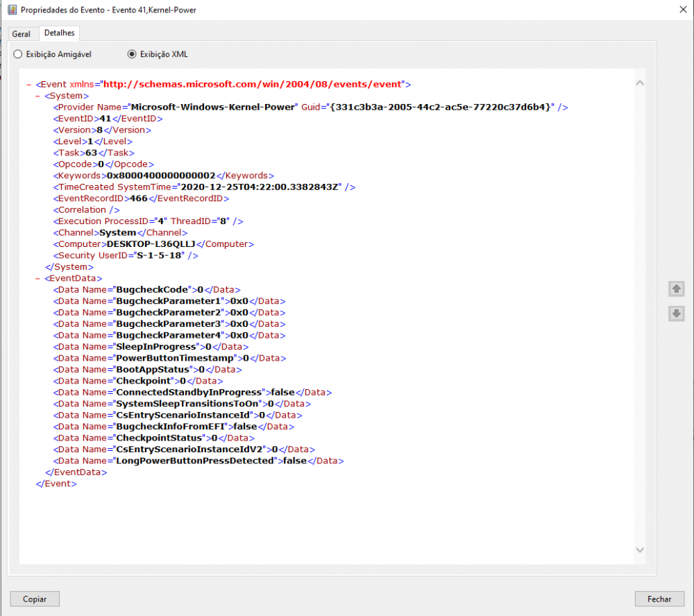
Task: Click the up arrow for previous event
Action: 676,289
